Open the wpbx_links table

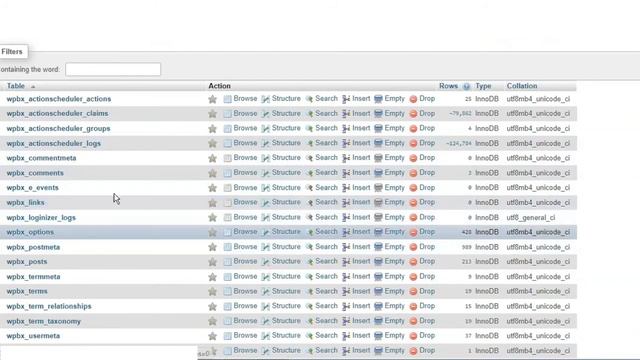[x=25, y=202]
